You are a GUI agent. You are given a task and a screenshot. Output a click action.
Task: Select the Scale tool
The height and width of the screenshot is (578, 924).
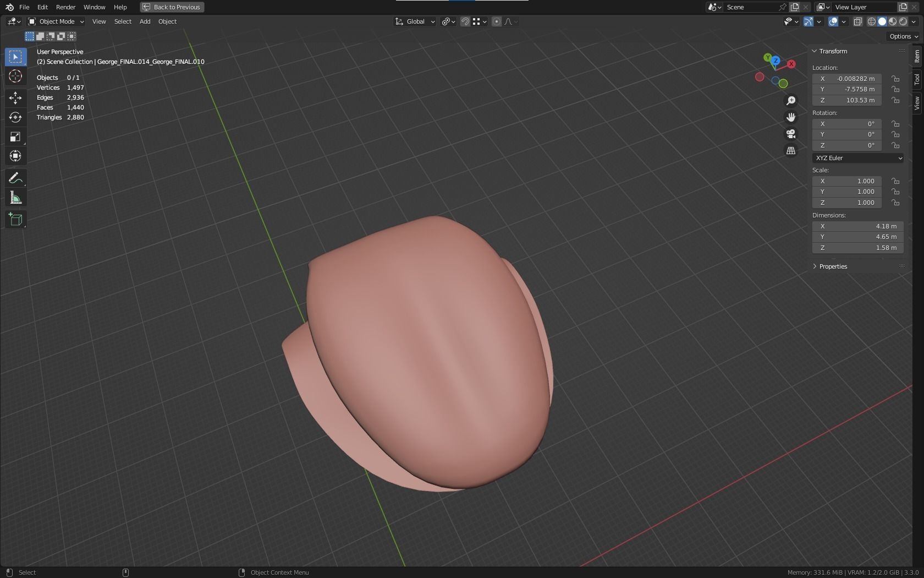(x=15, y=137)
